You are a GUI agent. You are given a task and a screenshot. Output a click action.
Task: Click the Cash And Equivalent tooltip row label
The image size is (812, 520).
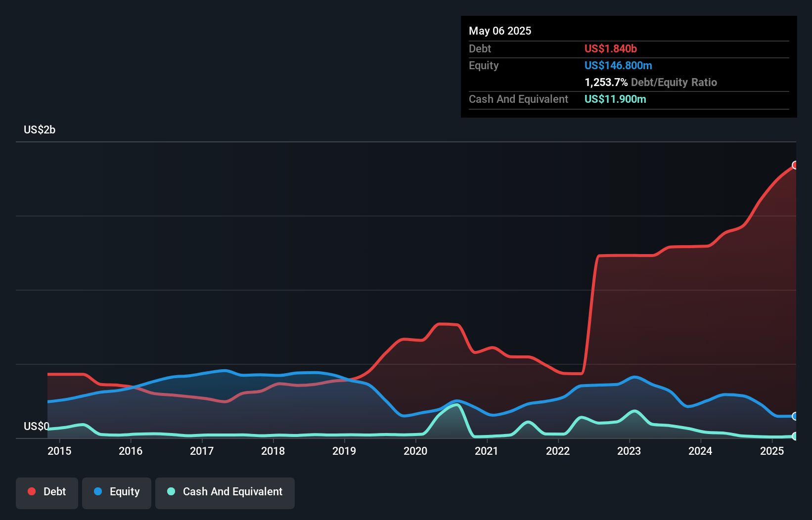[519, 99]
